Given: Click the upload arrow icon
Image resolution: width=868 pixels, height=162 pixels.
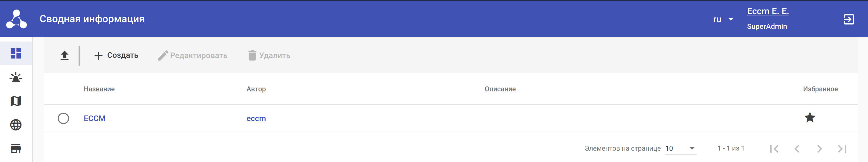Looking at the screenshot, I should click(64, 55).
